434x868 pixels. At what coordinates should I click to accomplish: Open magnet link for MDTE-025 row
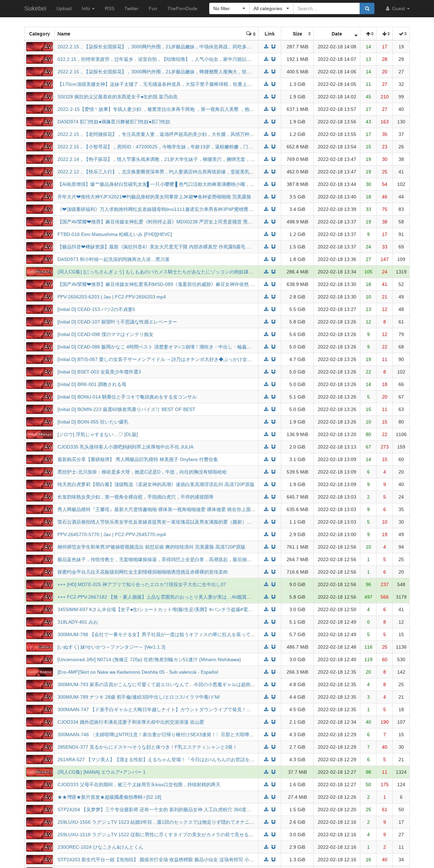point(273,584)
